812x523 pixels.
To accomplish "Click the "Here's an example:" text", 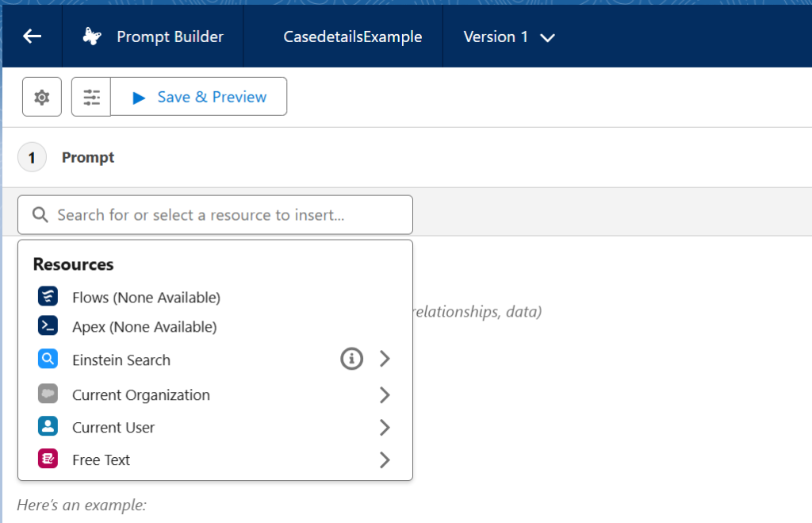I will pos(82,505).
